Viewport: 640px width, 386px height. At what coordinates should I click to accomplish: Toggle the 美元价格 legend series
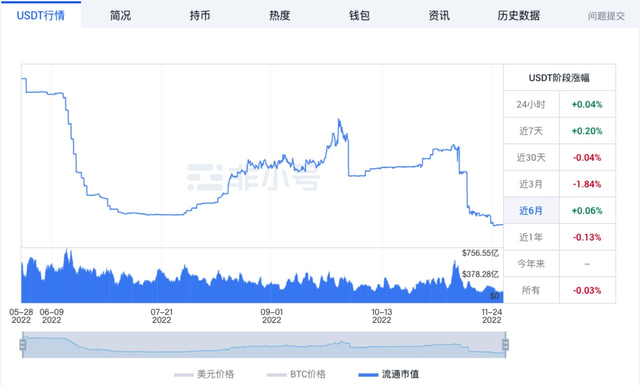(204, 374)
